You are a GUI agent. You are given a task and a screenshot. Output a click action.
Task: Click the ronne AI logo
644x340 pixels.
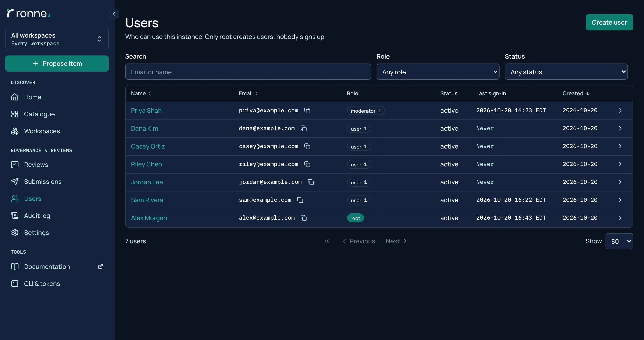(x=29, y=13)
